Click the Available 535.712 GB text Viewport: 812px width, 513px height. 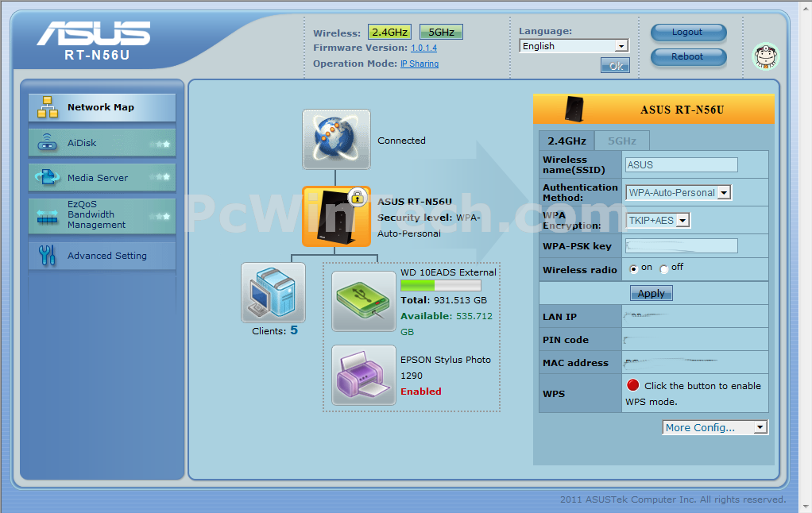[x=447, y=323]
